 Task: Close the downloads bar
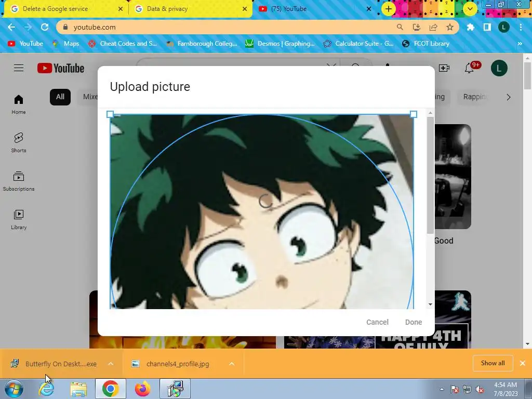click(x=523, y=363)
